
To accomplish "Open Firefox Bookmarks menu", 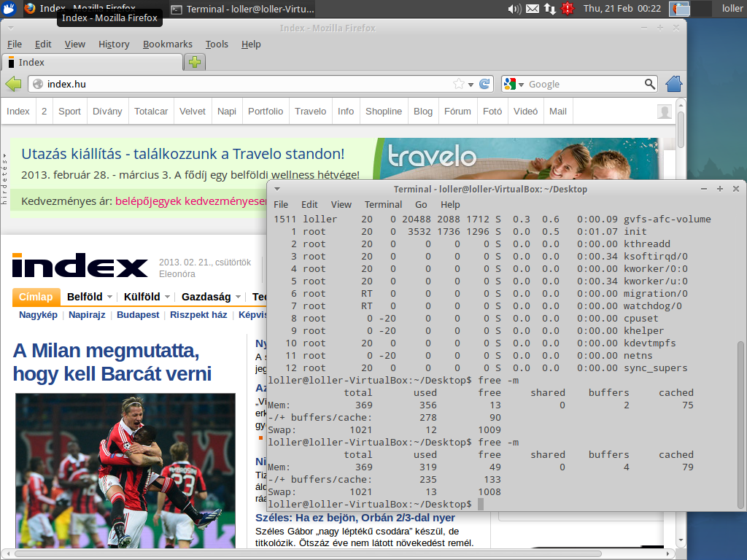I will [x=168, y=44].
